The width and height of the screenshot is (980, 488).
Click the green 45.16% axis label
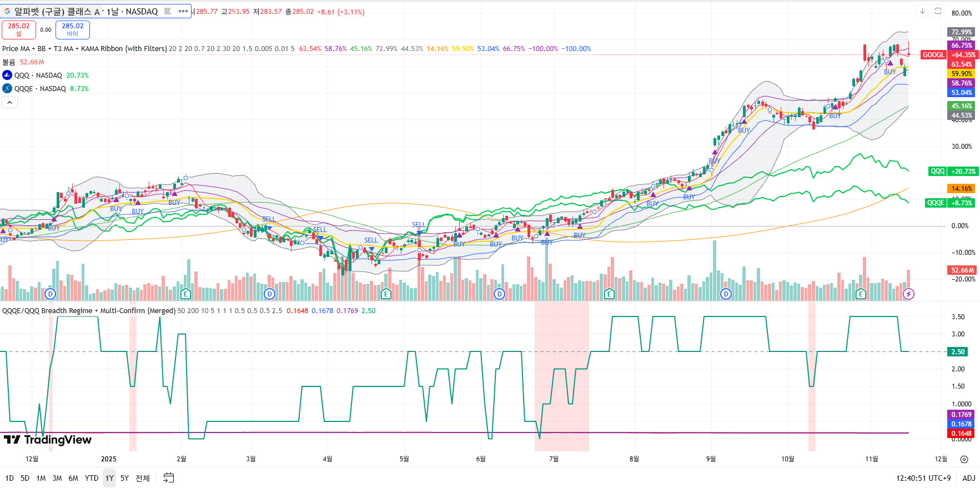coord(961,106)
